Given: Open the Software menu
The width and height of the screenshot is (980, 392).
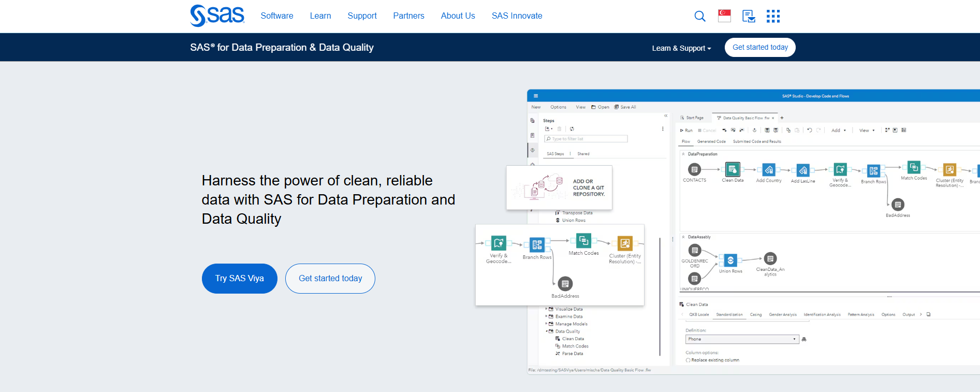Looking at the screenshot, I should pyautogui.click(x=276, y=16).
